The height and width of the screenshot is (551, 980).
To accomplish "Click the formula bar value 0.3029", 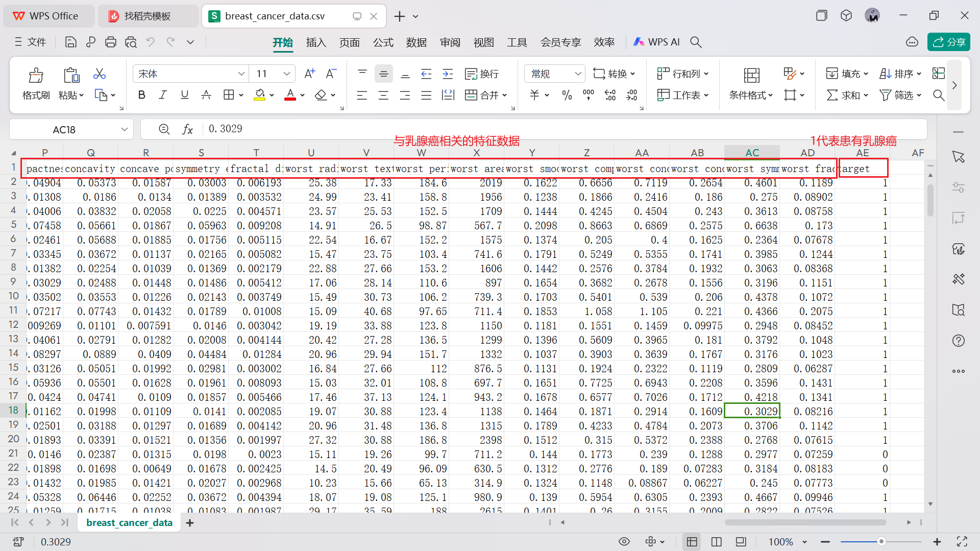I will [226, 129].
